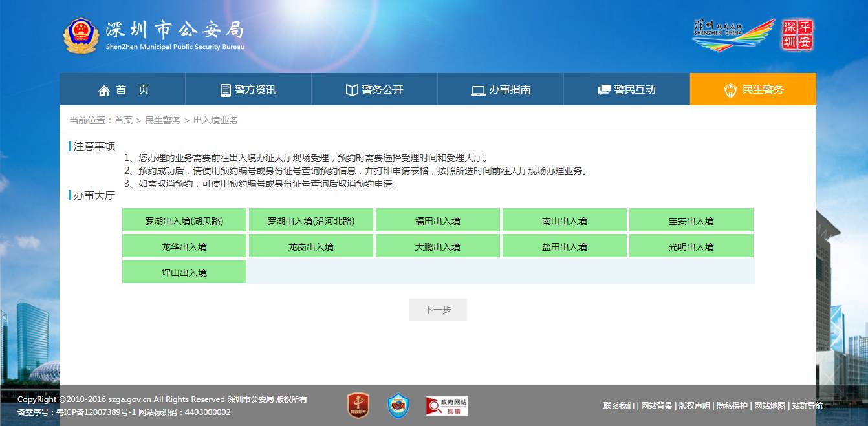Screen dimensions: 868x426
Task: Select 罗湖出入境(湖贝路) service hall
Action: [x=184, y=220]
